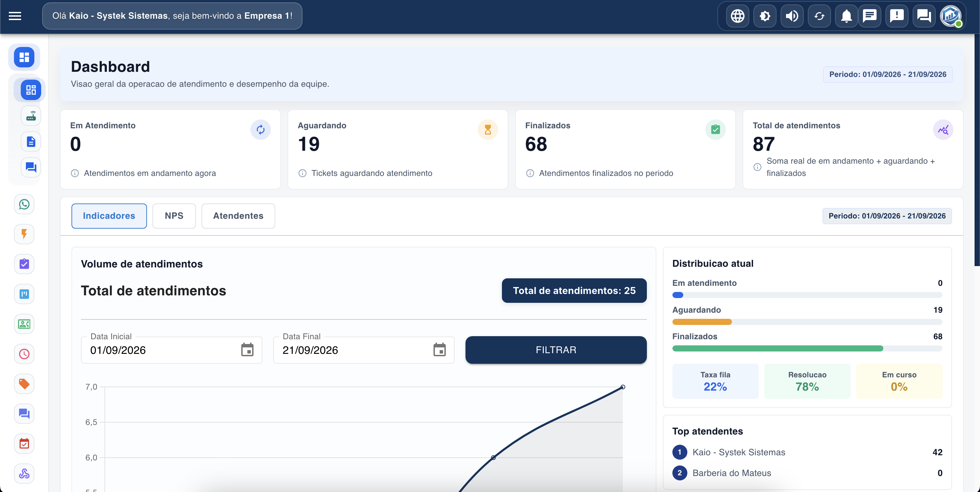Click the Data Inicial date field
The height and width of the screenshot is (492, 980).
tap(171, 350)
